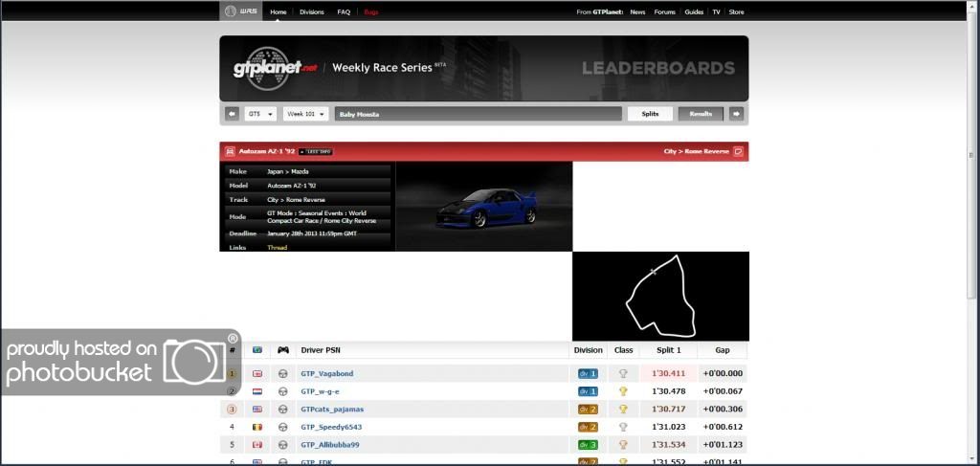Sort by controller type column header

(x=283, y=350)
